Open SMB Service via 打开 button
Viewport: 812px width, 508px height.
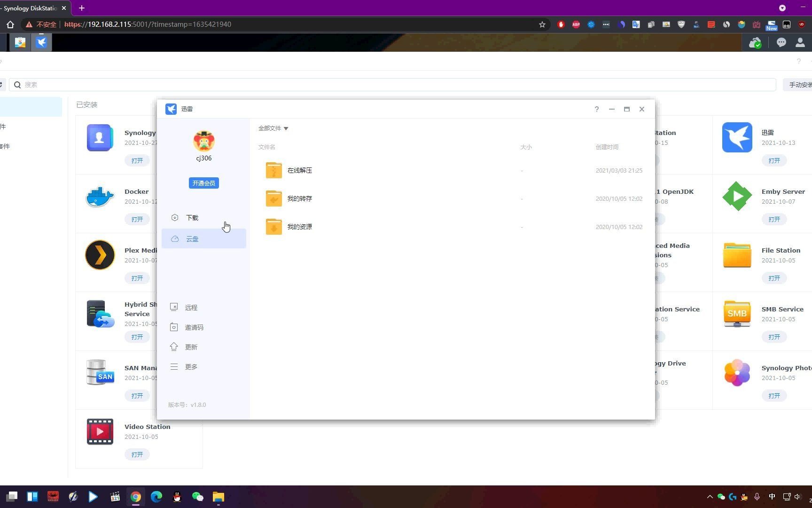click(774, 337)
